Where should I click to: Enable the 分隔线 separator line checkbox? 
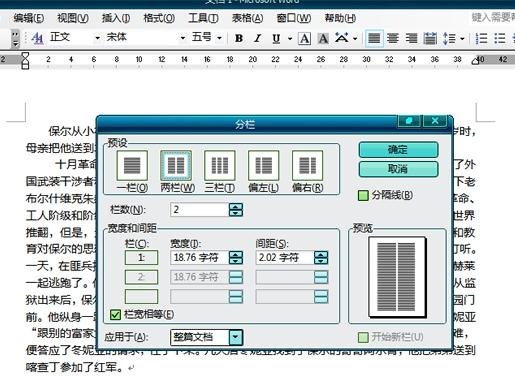pyautogui.click(x=363, y=195)
